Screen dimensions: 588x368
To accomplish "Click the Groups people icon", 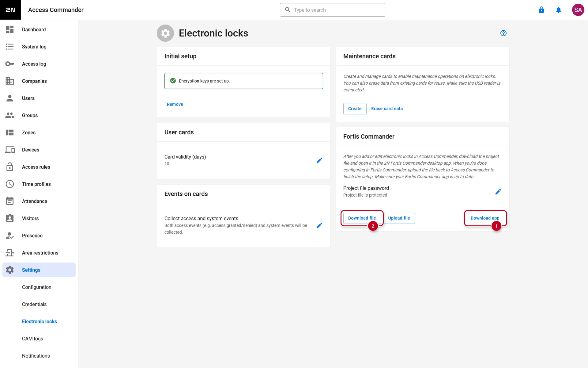I will click(x=10, y=115).
